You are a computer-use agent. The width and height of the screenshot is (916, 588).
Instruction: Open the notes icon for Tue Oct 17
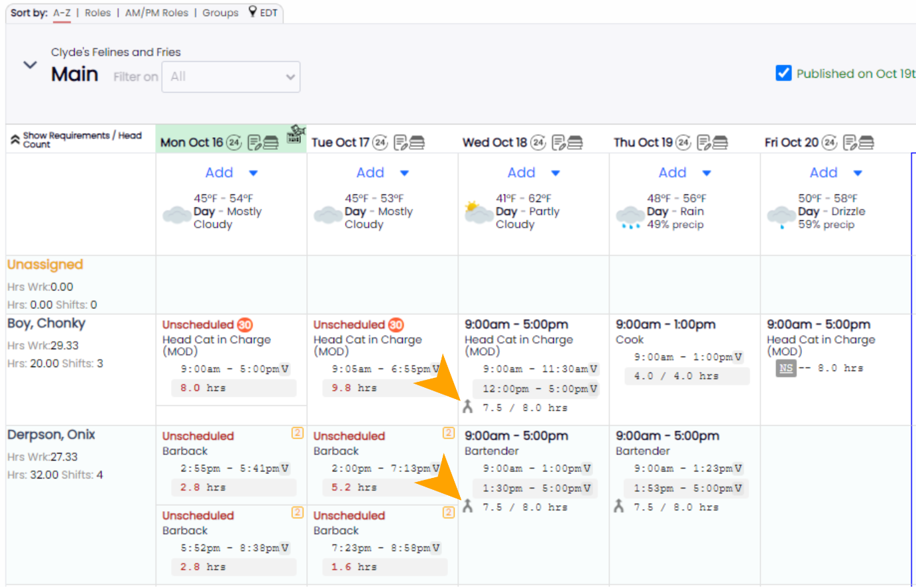400,143
